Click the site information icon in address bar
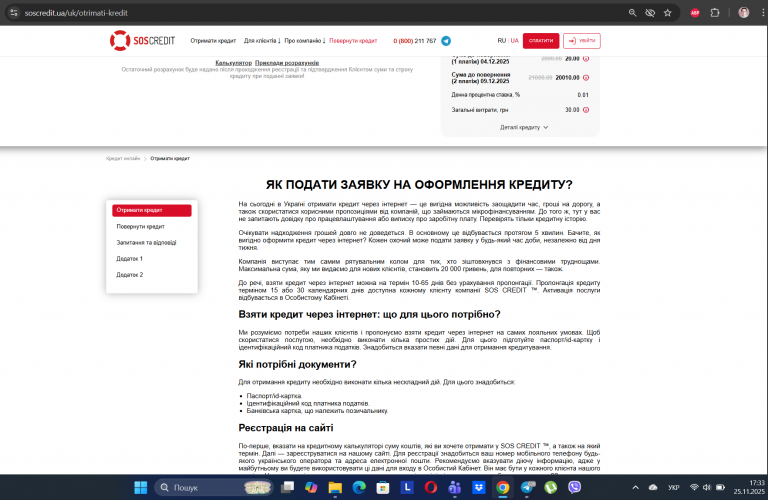This screenshot has height=500, width=768. pyautogui.click(x=14, y=13)
